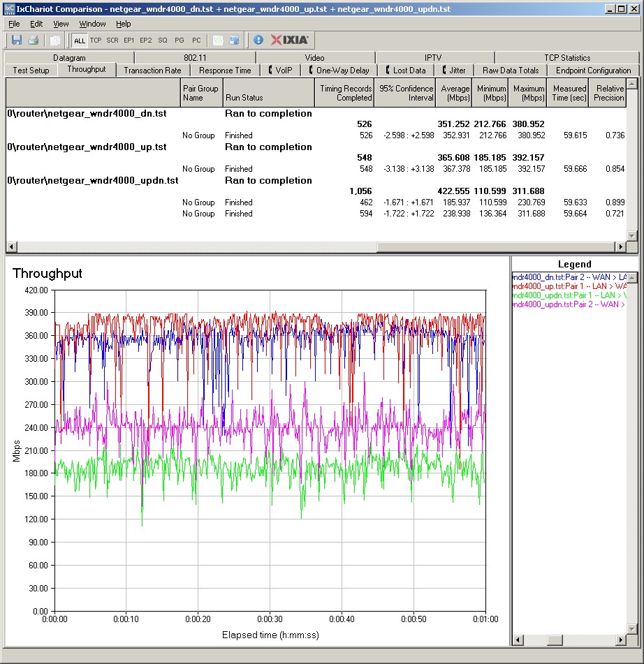Open the Edit menu
Image resolution: width=644 pixels, height=664 pixels.
coord(36,24)
